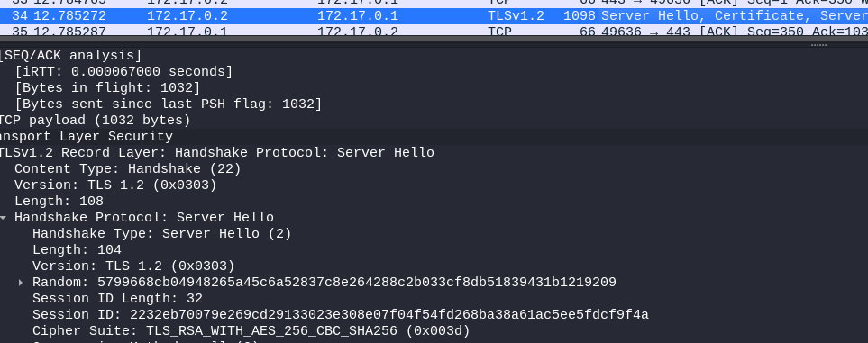Select Bytes sent since last PSH flag line
This screenshot has height=343, width=868.
pos(169,104)
